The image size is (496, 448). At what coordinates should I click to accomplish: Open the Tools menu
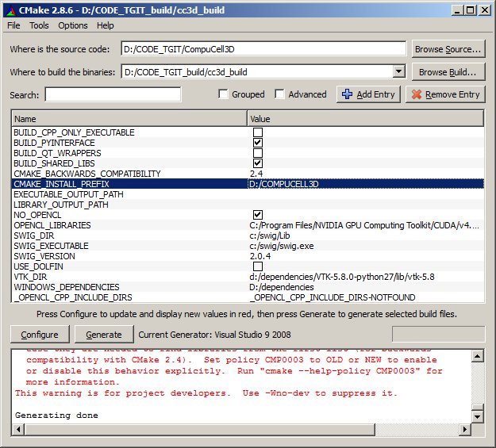pyautogui.click(x=39, y=26)
